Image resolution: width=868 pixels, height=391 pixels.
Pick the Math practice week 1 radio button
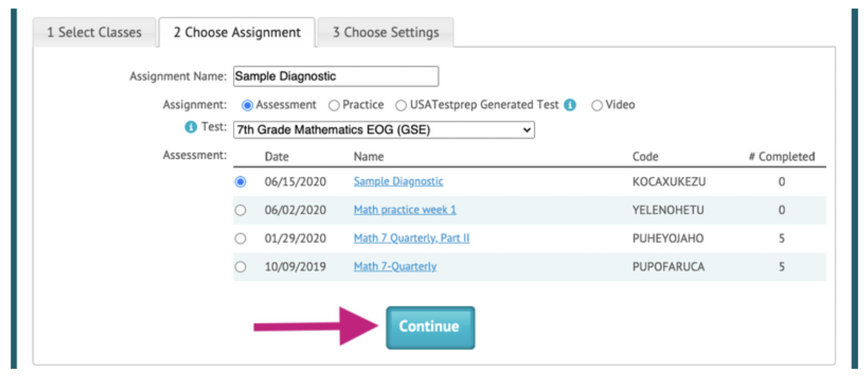tap(240, 210)
